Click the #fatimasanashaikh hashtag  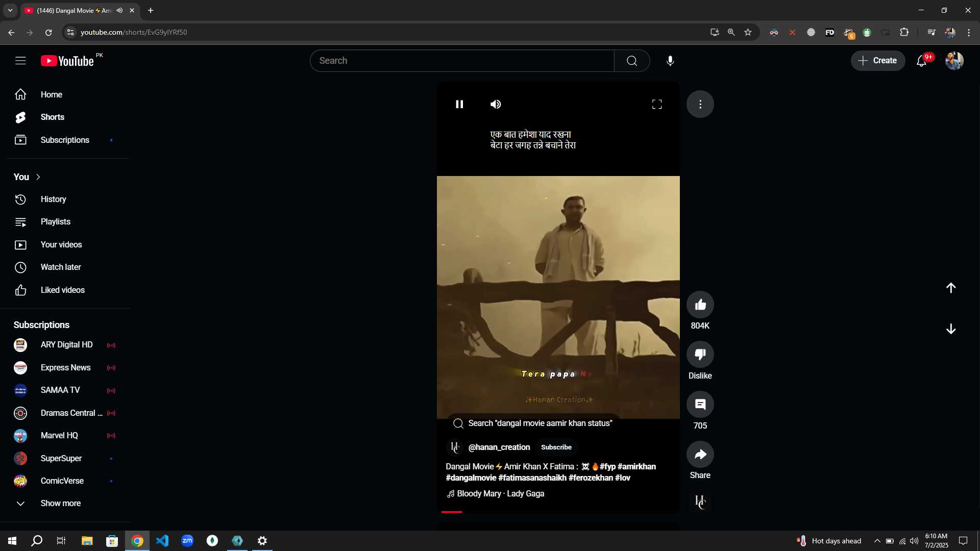(532, 478)
